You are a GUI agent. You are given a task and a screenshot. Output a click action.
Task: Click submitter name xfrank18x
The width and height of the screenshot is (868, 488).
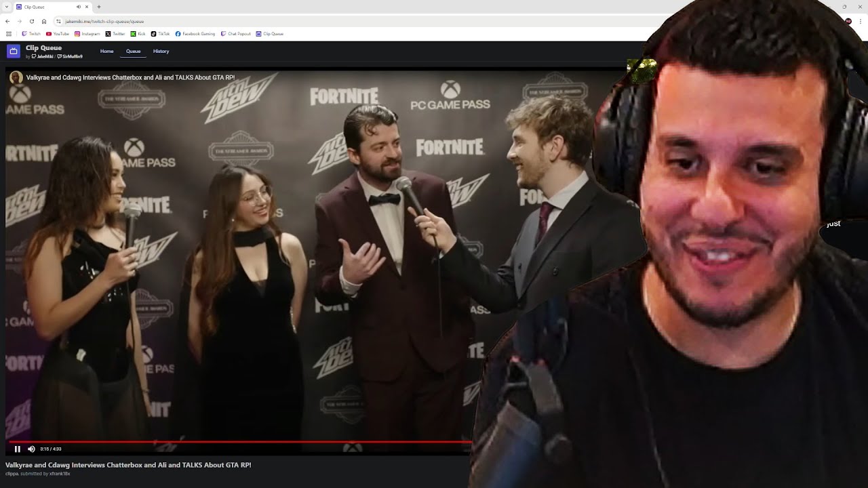(60, 474)
